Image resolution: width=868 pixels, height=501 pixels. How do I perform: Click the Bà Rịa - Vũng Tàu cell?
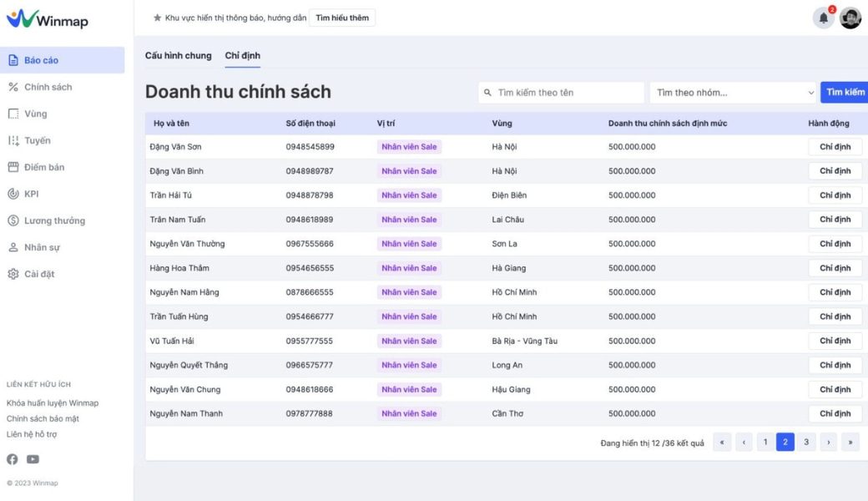525,341
